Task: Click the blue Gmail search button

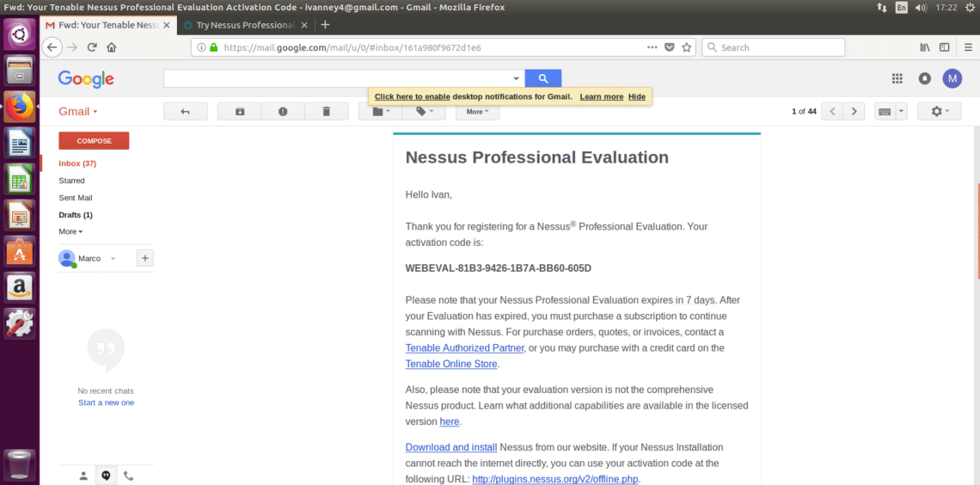Action: (543, 78)
